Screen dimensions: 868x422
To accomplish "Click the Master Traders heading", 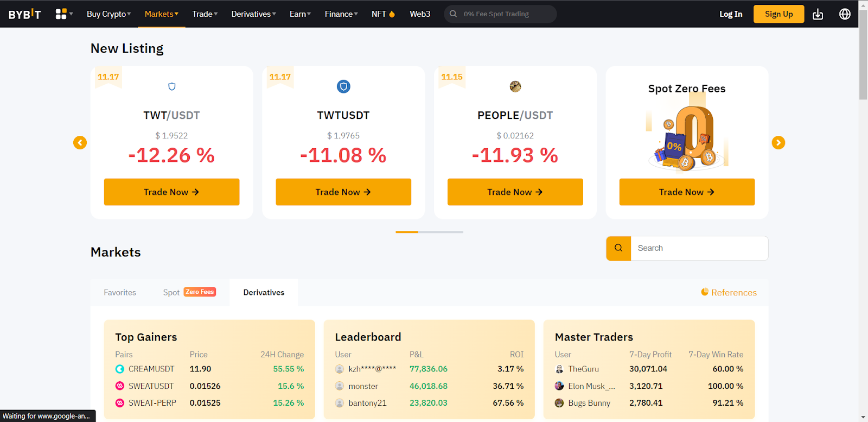I will click(x=594, y=337).
